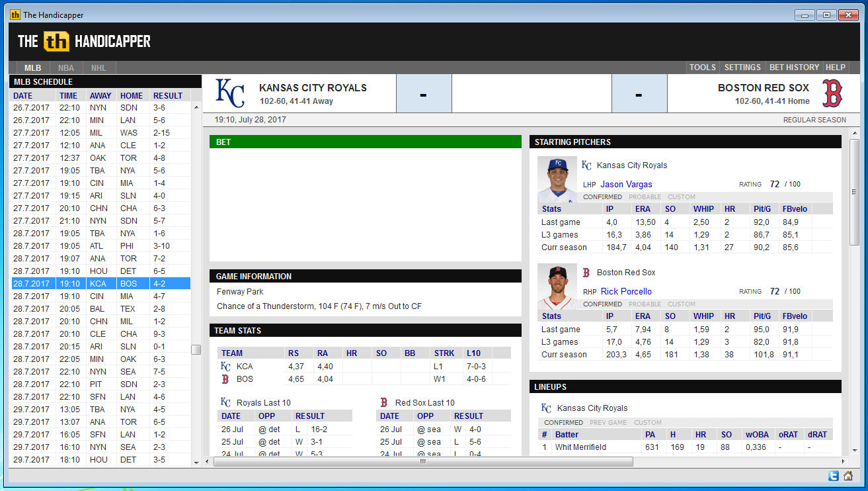Open Jason Vargas player link

pos(626,184)
